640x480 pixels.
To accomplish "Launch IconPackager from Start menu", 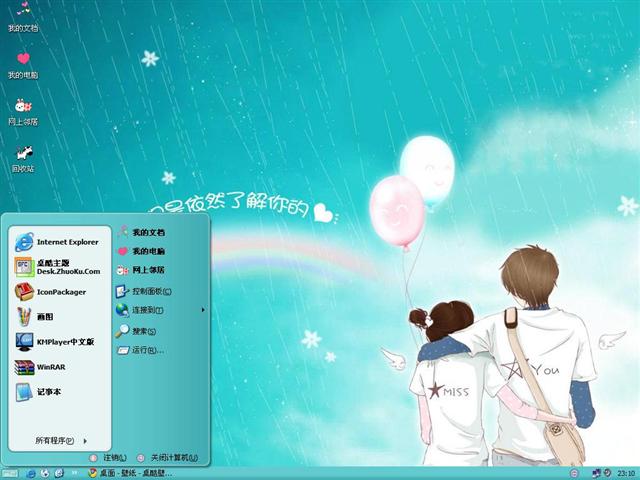I will pos(60,292).
